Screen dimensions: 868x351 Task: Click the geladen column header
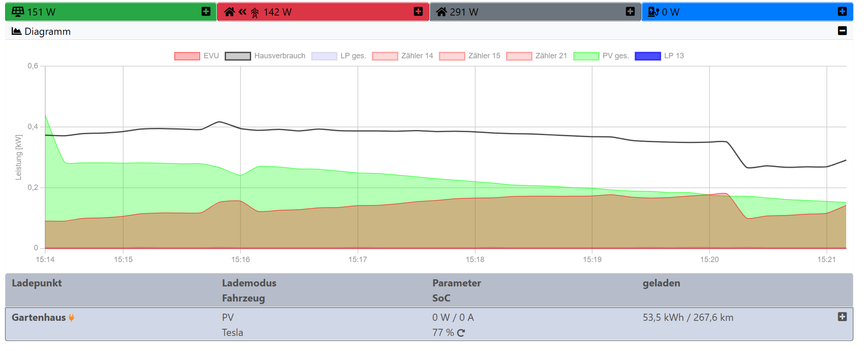point(661,283)
